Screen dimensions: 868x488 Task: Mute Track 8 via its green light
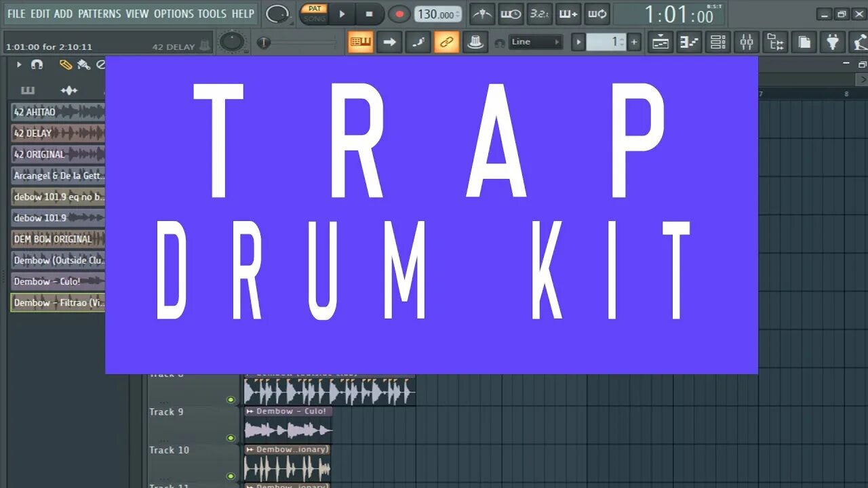(231, 400)
